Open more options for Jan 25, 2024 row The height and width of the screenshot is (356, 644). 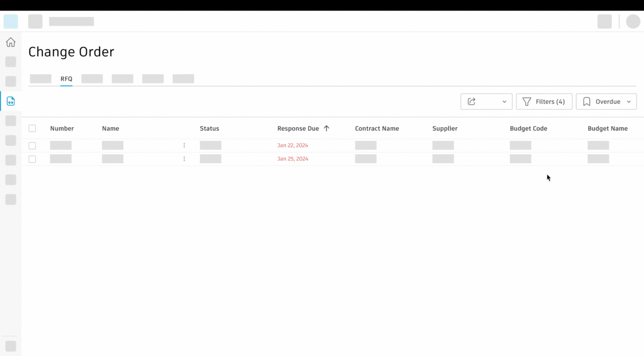[x=184, y=159]
